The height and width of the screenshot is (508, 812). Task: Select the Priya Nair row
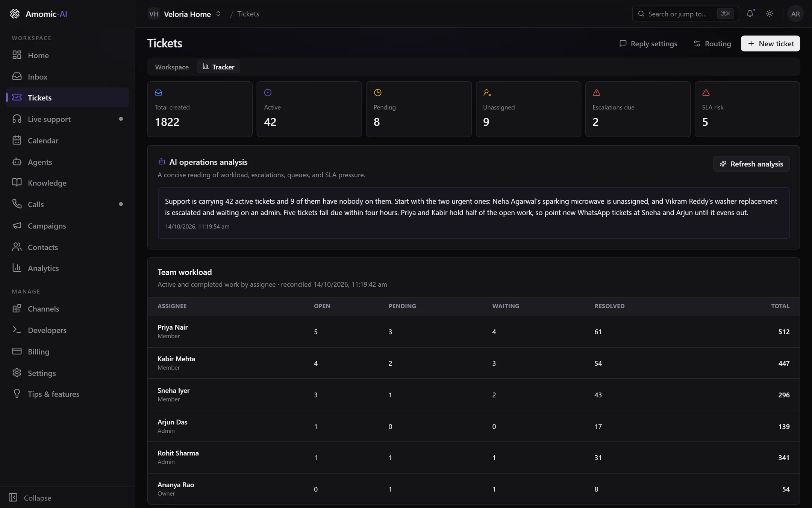tap(473, 332)
